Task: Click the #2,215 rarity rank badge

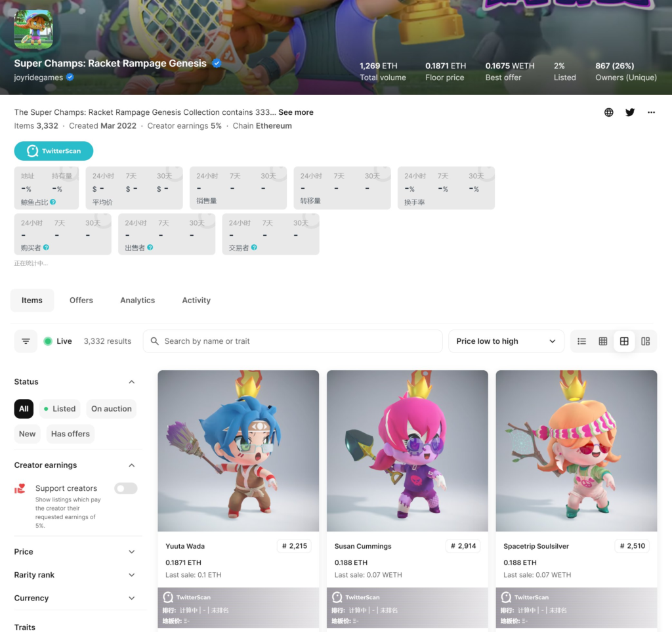Action: (295, 546)
